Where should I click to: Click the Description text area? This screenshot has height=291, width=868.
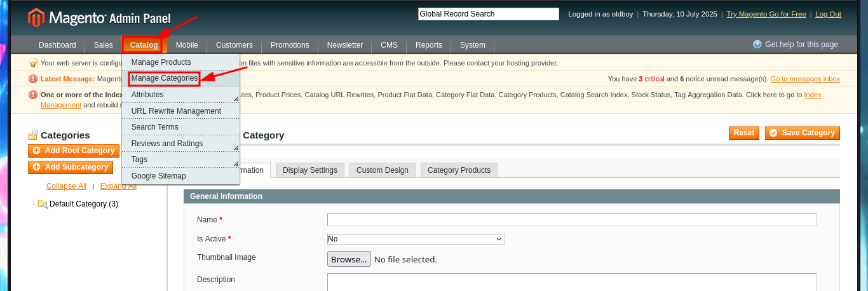point(572,282)
